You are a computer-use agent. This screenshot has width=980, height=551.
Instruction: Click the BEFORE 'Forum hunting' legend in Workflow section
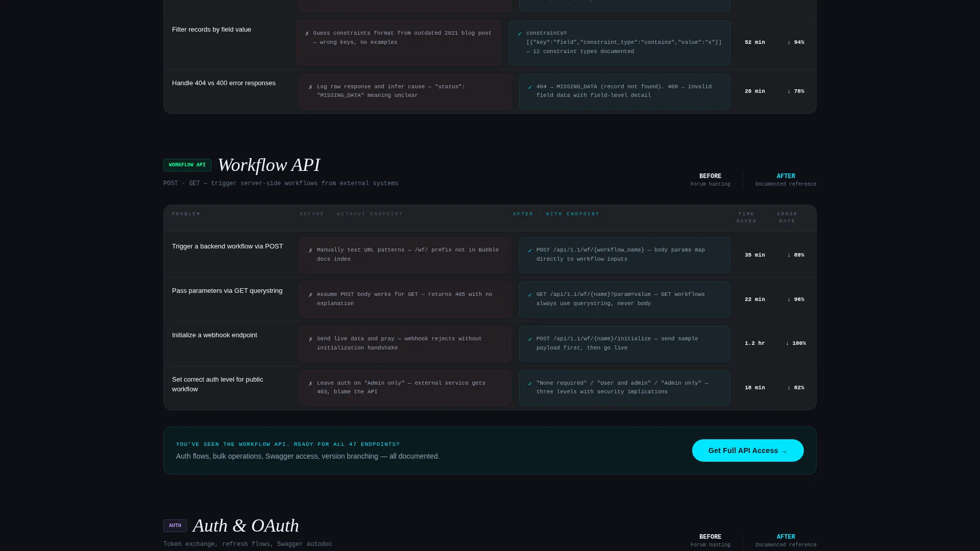click(x=710, y=180)
